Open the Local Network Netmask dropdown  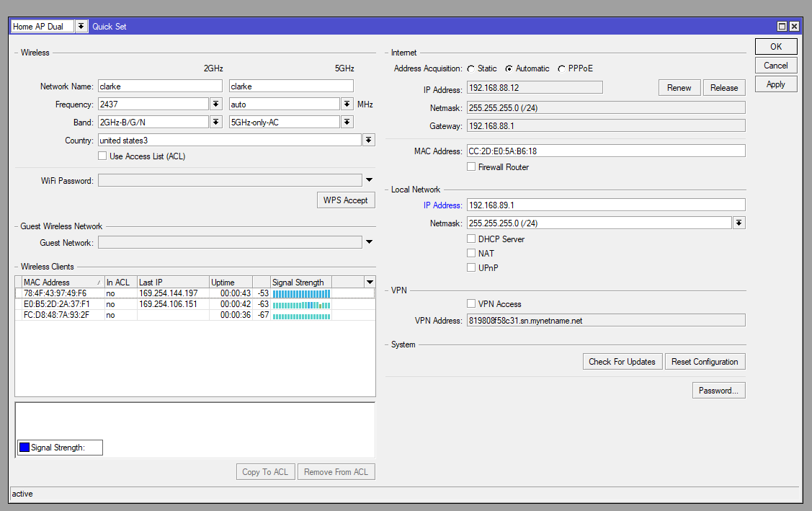tap(739, 223)
